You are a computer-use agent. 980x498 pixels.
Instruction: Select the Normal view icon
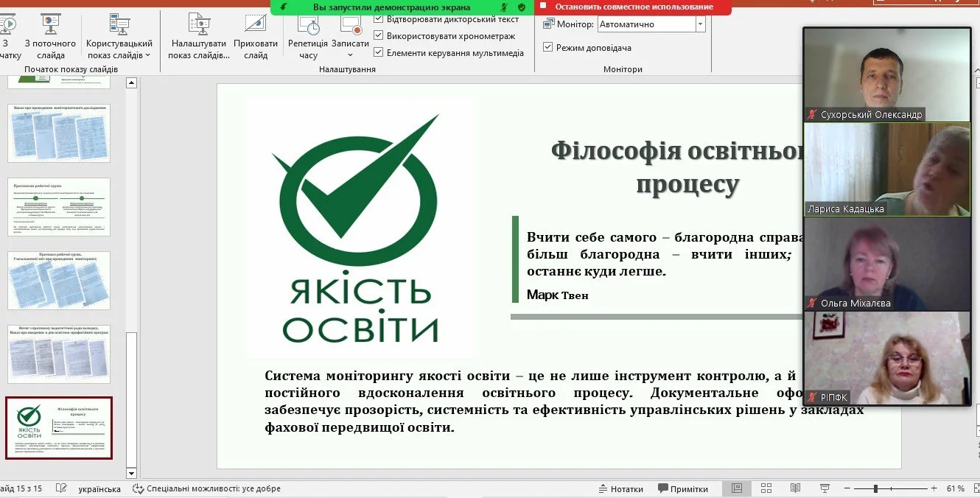[x=736, y=488]
